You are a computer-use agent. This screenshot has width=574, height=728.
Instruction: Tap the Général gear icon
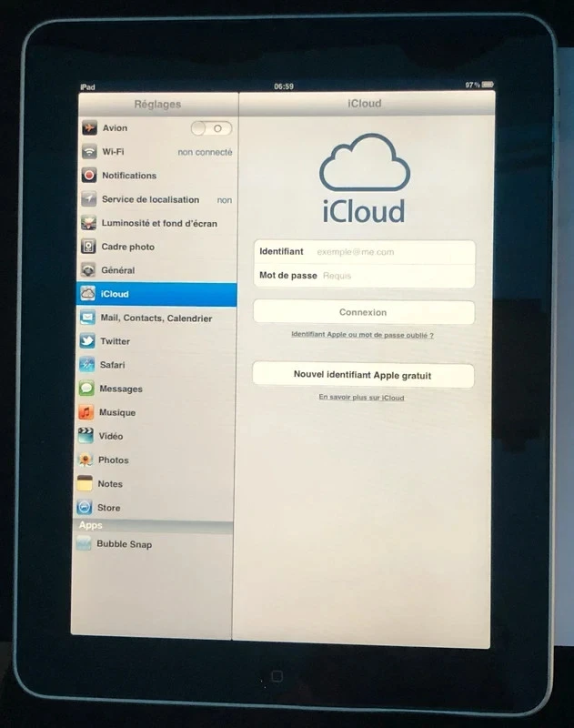pos(88,269)
